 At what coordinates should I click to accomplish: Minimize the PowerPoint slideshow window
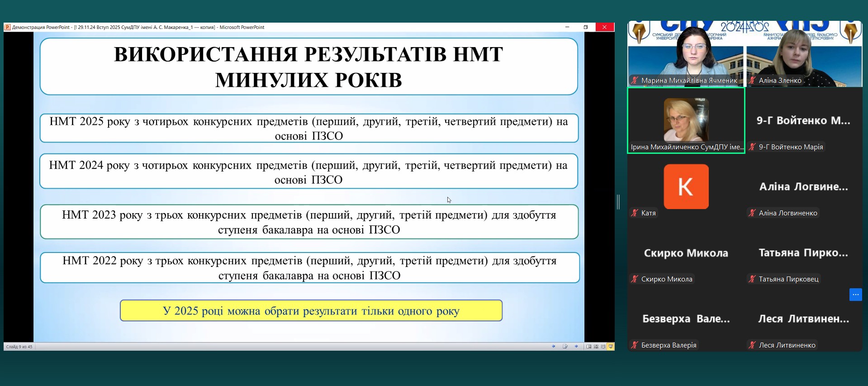point(567,27)
